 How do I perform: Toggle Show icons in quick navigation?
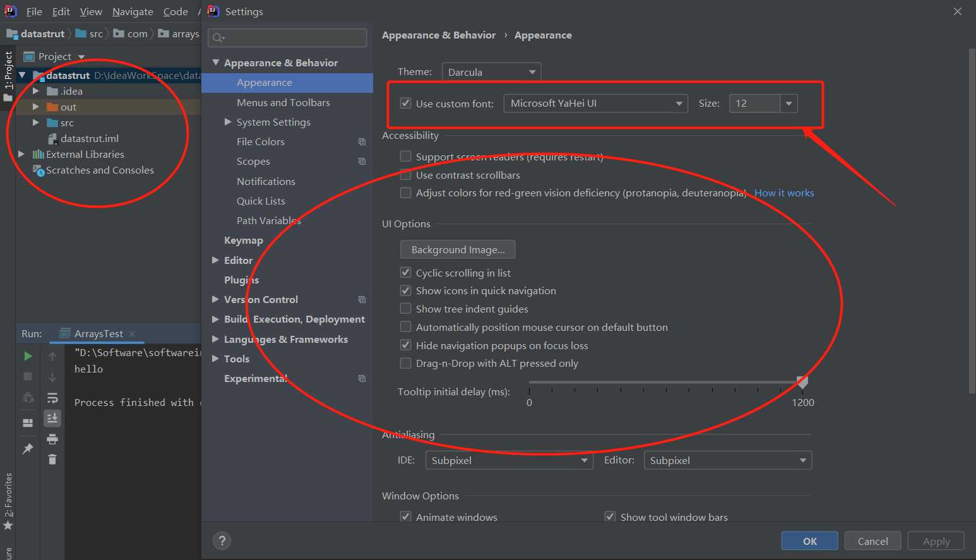406,290
